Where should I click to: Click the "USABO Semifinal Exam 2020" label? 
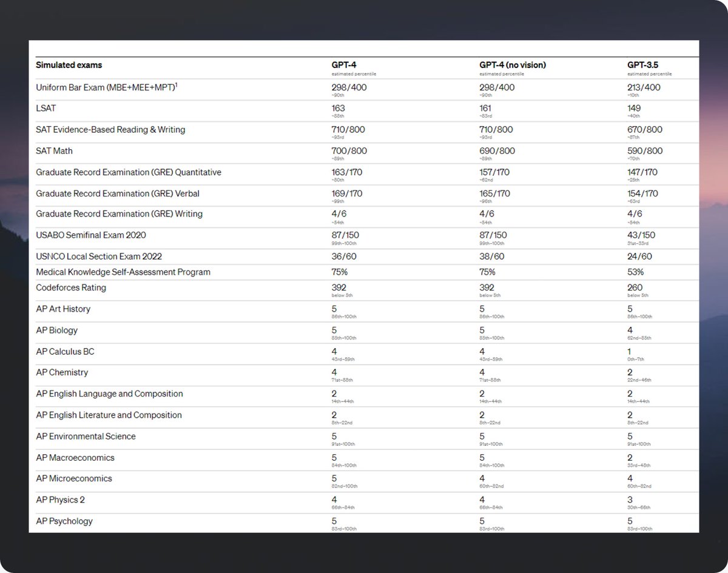pos(91,235)
